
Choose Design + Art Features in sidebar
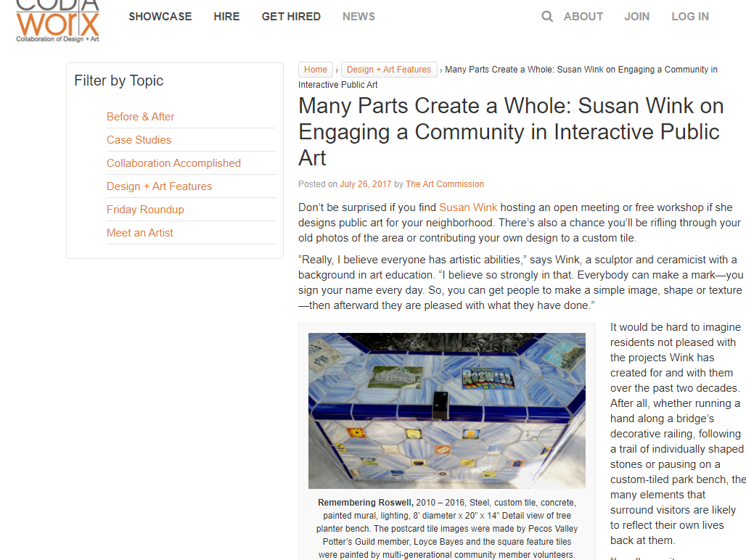(x=159, y=186)
